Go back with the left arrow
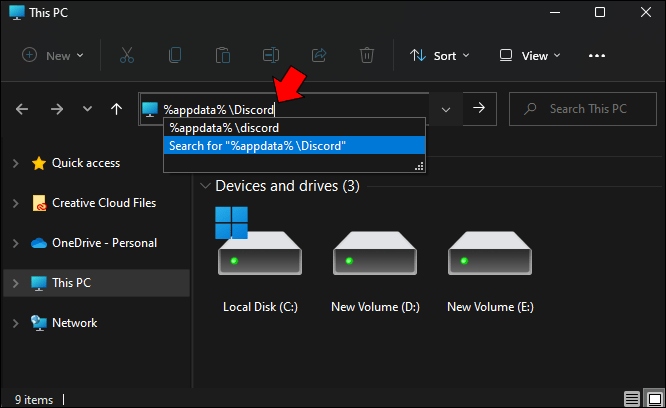This screenshot has height=408, width=666. tap(22, 109)
